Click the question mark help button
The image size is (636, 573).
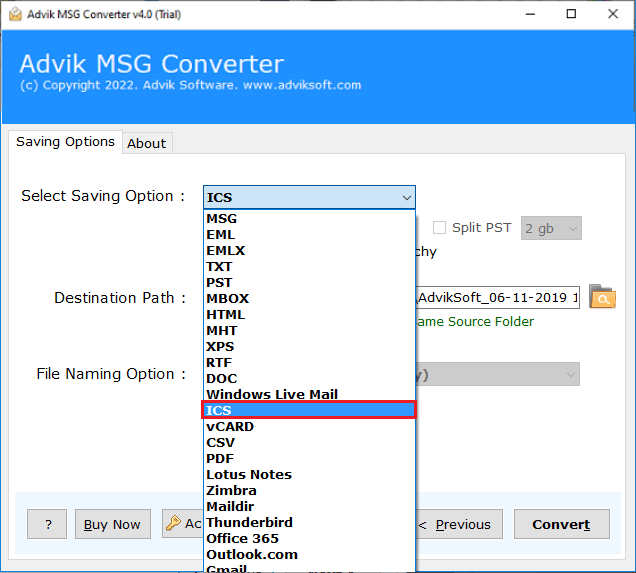pyautogui.click(x=48, y=524)
